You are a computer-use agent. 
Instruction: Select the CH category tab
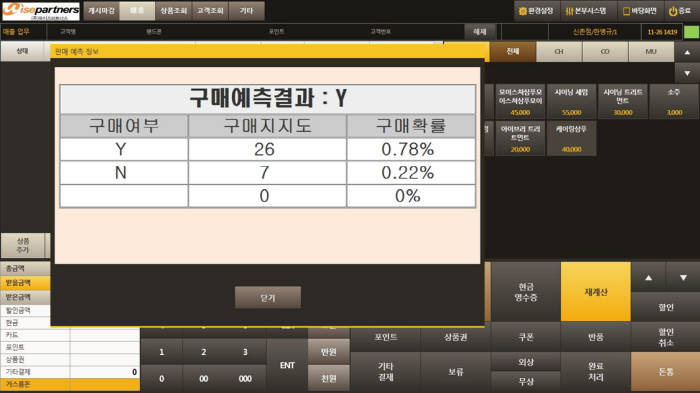point(559,52)
